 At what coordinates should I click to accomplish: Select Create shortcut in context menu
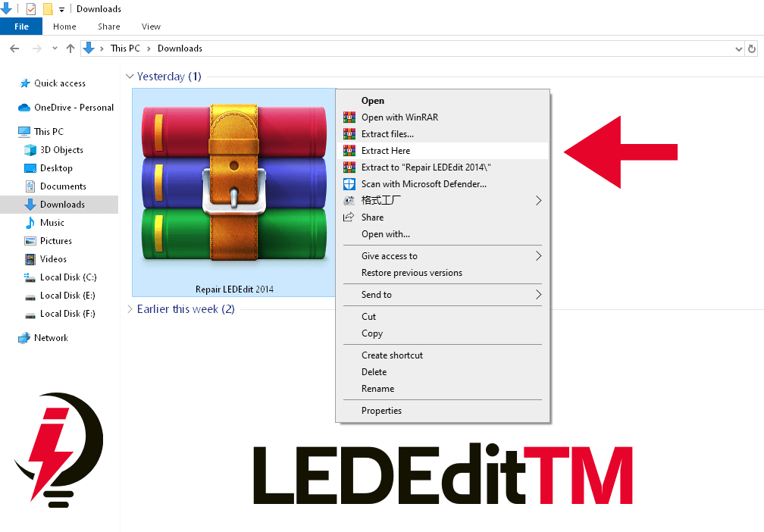(443, 355)
